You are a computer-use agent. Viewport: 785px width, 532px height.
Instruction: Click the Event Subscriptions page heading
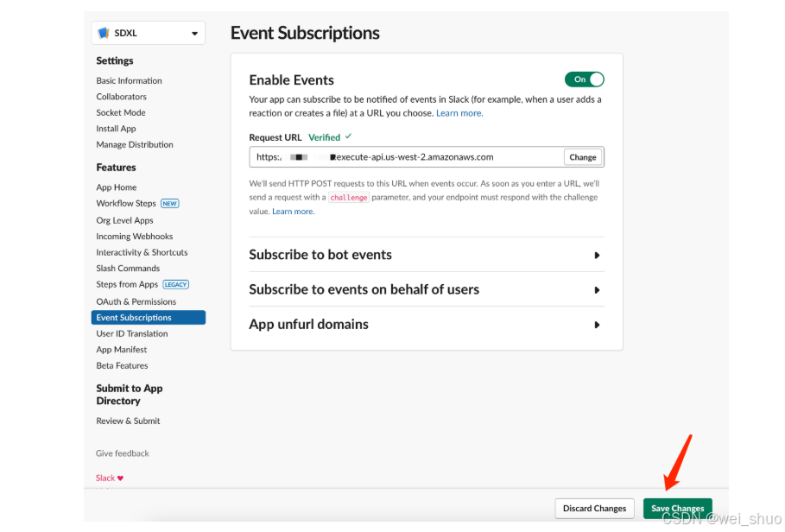pyautogui.click(x=305, y=33)
